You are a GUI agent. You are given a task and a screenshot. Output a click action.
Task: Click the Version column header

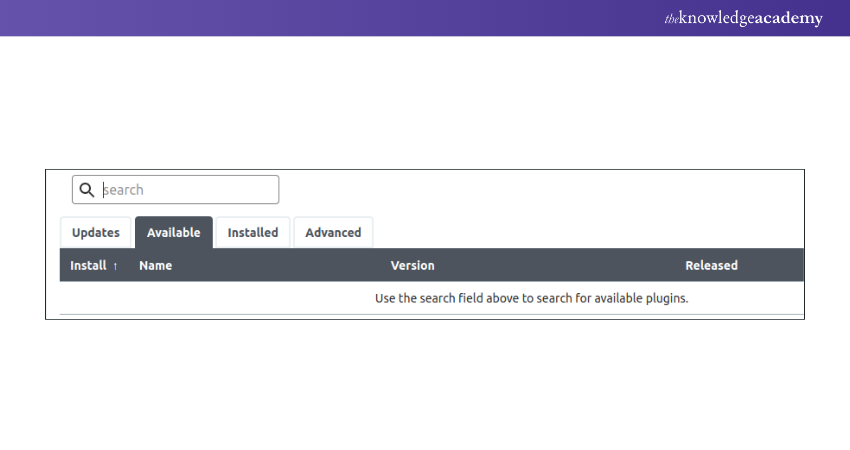[412, 266]
